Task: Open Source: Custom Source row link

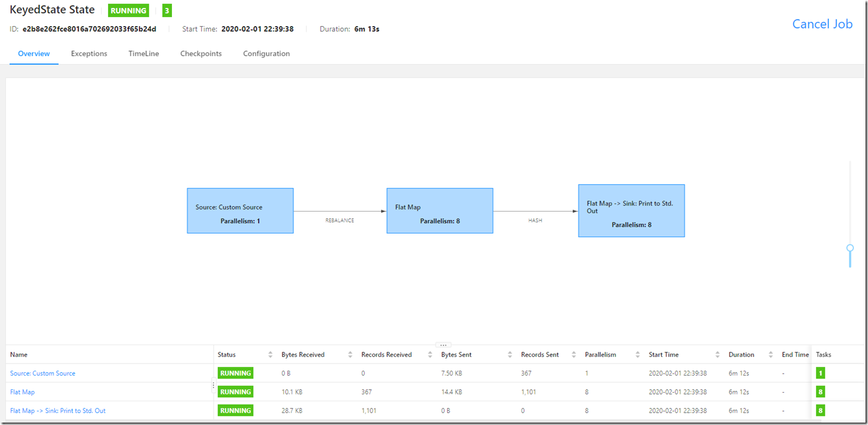Action: 43,373
